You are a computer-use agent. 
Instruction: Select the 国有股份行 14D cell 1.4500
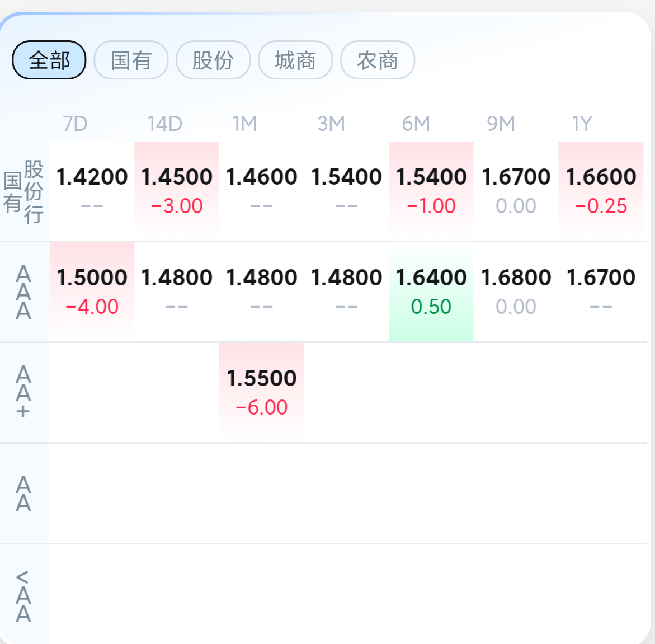click(177, 191)
